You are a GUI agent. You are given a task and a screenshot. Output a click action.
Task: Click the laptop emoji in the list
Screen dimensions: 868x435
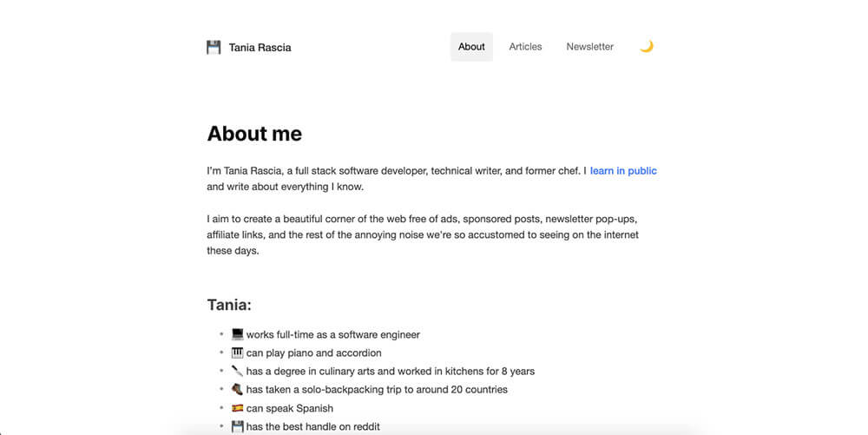(238, 334)
